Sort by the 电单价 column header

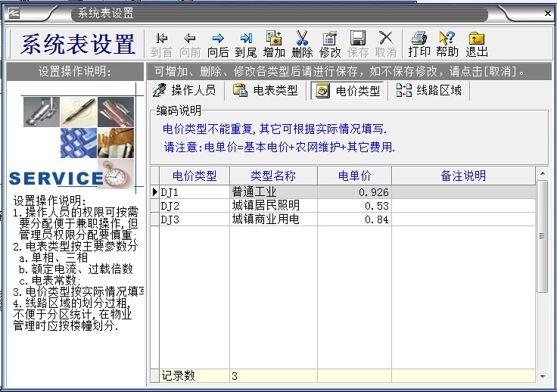click(354, 176)
